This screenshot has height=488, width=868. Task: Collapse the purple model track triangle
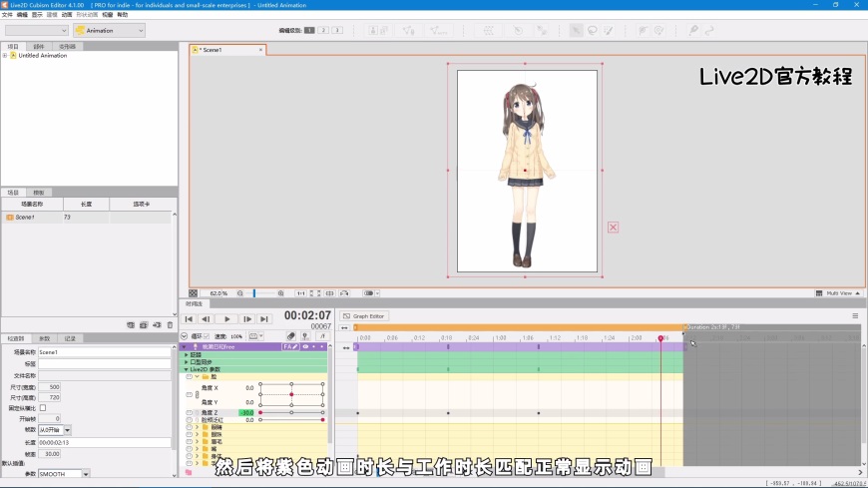click(x=185, y=346)
